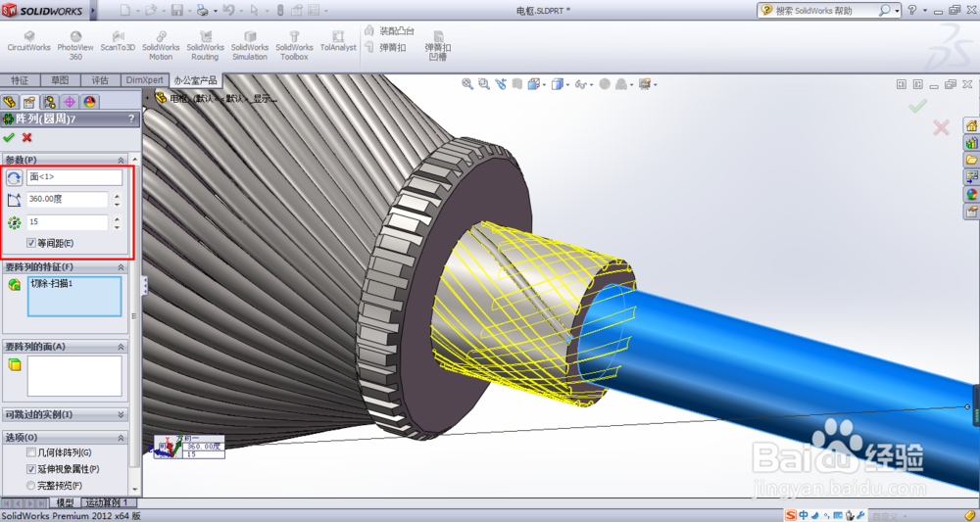Select the 弹簧扣凹槽 snap hook groove tool
The height and width of the screenshot is (522, 980).
(x=437, y=46)
